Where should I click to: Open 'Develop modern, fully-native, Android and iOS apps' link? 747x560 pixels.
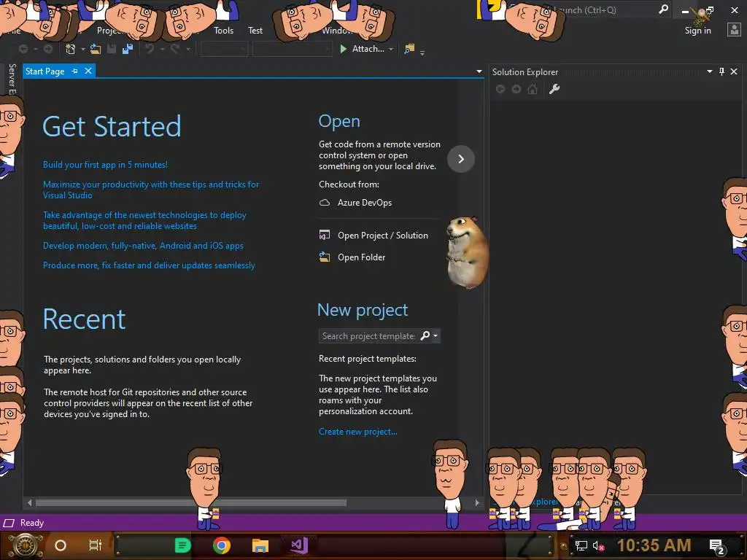click(143, 246)
